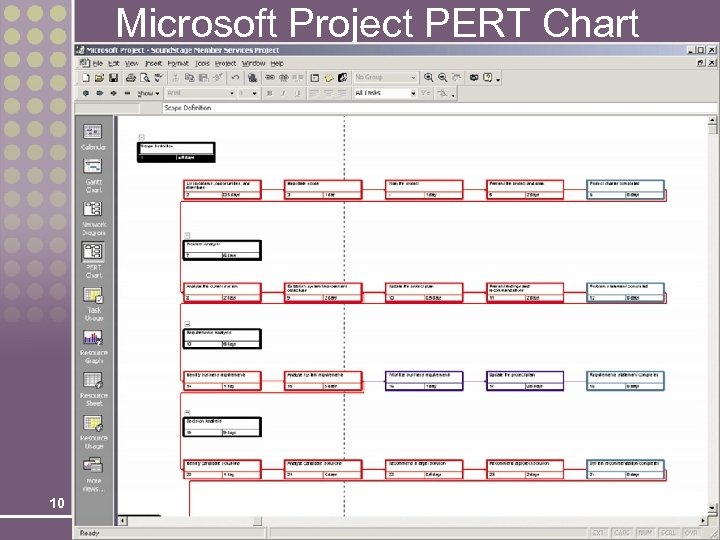Open the View menu
720x540 pixels.
point(132,63)
